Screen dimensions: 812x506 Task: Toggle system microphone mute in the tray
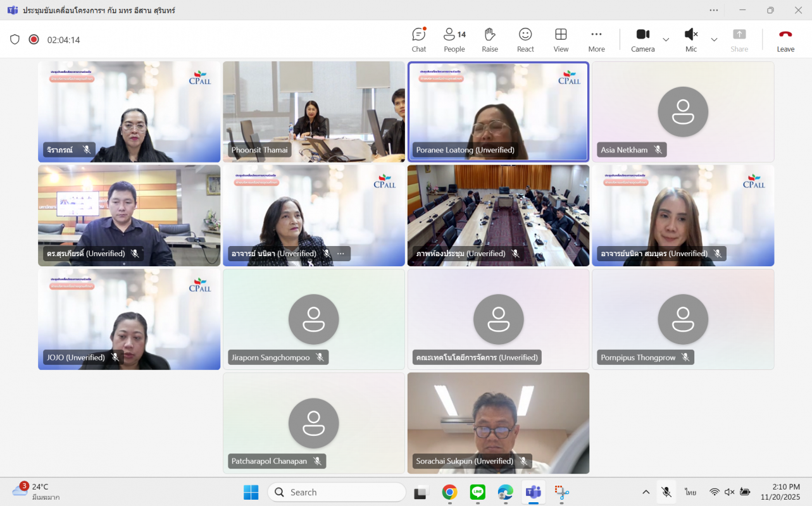pyautogui.click(x=666, y=492)
